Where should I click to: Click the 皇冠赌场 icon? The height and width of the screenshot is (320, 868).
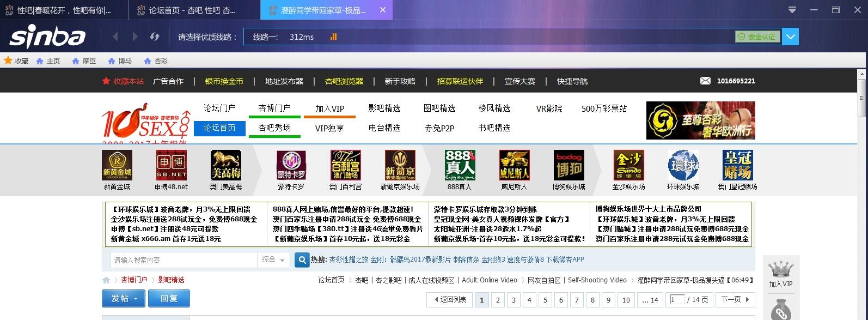[738, 165]
